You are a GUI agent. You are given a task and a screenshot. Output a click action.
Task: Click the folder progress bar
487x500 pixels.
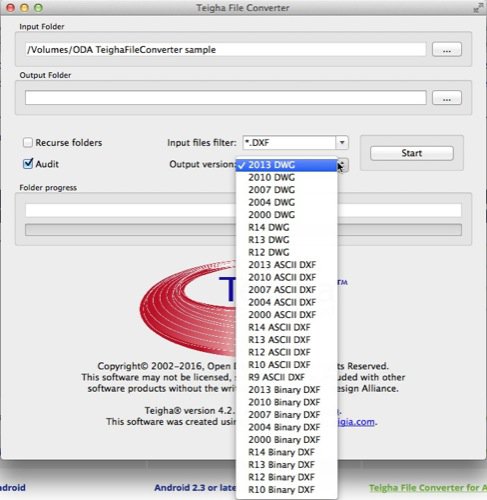click(243, 230)
